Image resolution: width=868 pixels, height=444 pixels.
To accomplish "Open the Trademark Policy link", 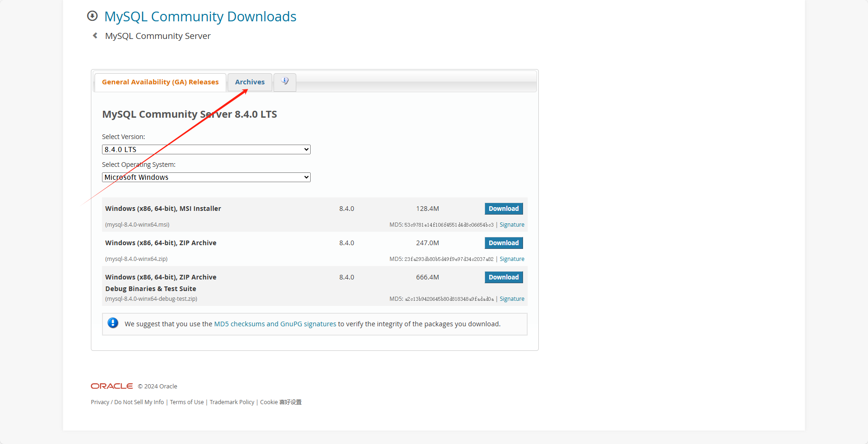I will point(232,402).
